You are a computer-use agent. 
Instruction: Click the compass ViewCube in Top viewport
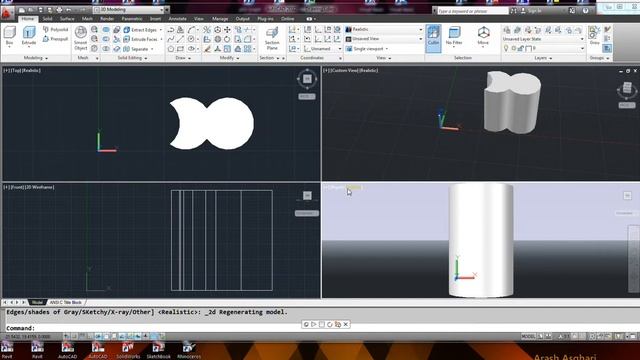click(307, 79)
